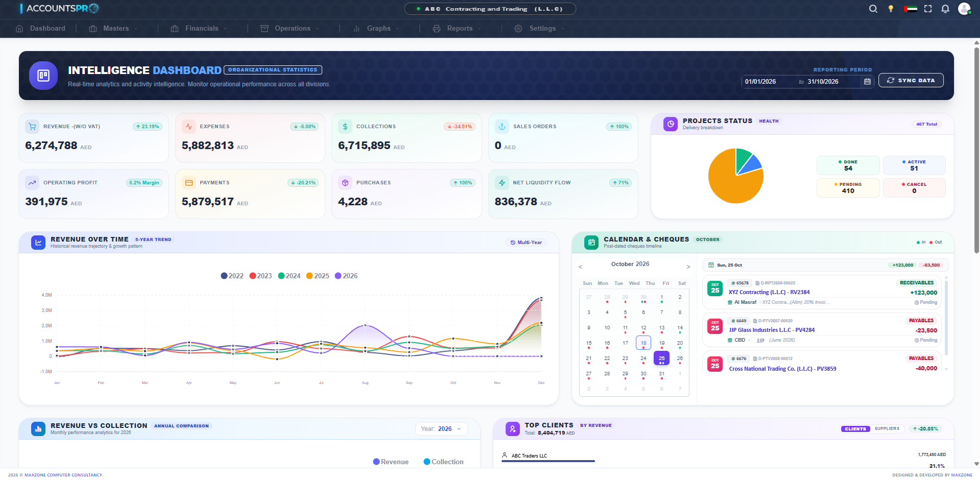The height and width of the screenshot is (480, 980).
Task: Click the Calendar & Cheques panel icon
Action: 591,243
